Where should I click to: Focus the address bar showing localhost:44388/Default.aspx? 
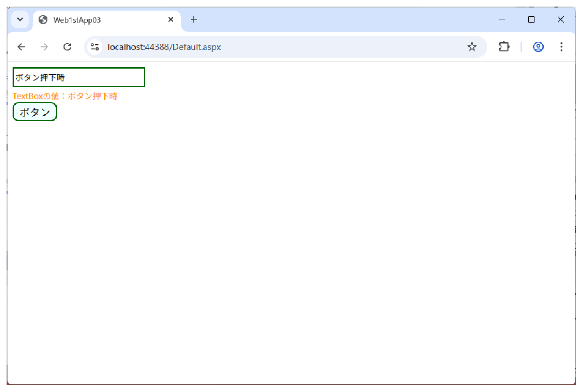click(x=266, y=47)
